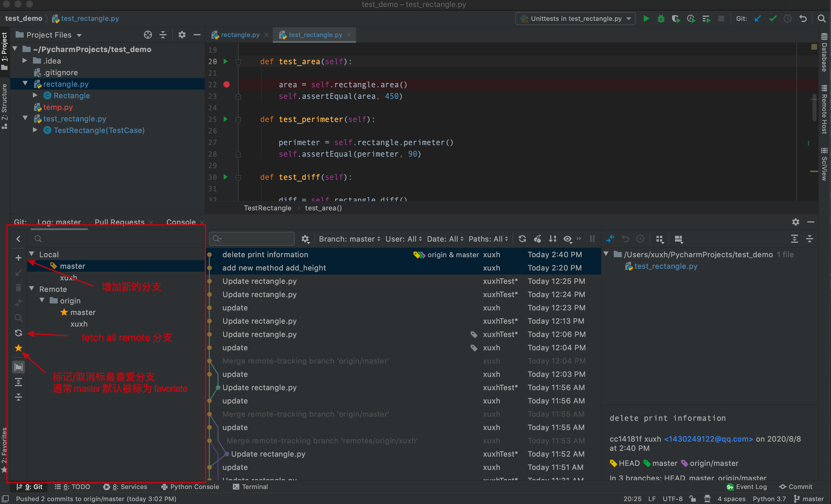Open User: All filter
This screenshot has height=504, width=831.
tap(403, 239)
